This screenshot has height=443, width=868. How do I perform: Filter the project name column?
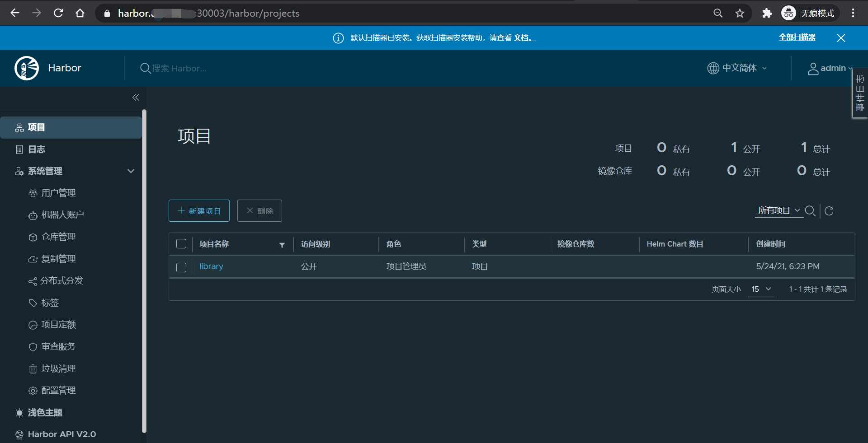click(x=282, y=245)
